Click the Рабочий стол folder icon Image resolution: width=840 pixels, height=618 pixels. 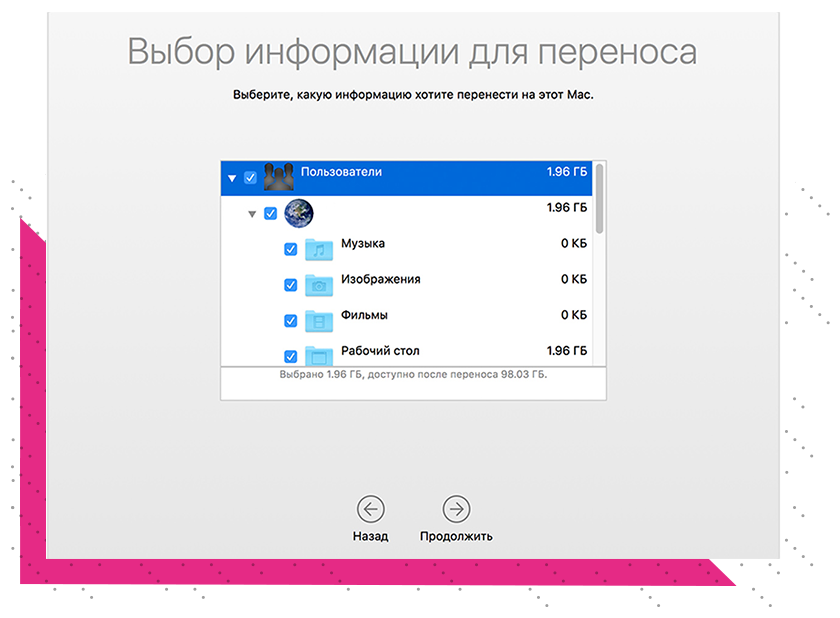319,355
